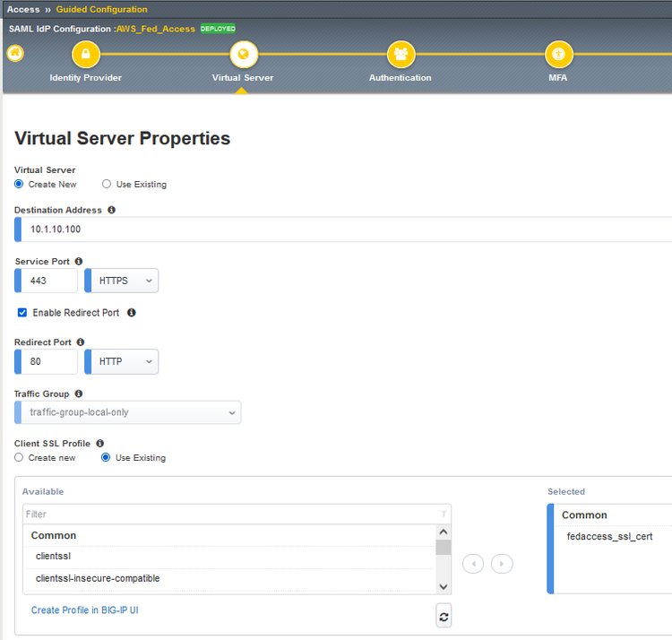Viewport: 672px width, 640px height.
Task: Click the home icon in wizard bar
Action: (15, 53)
